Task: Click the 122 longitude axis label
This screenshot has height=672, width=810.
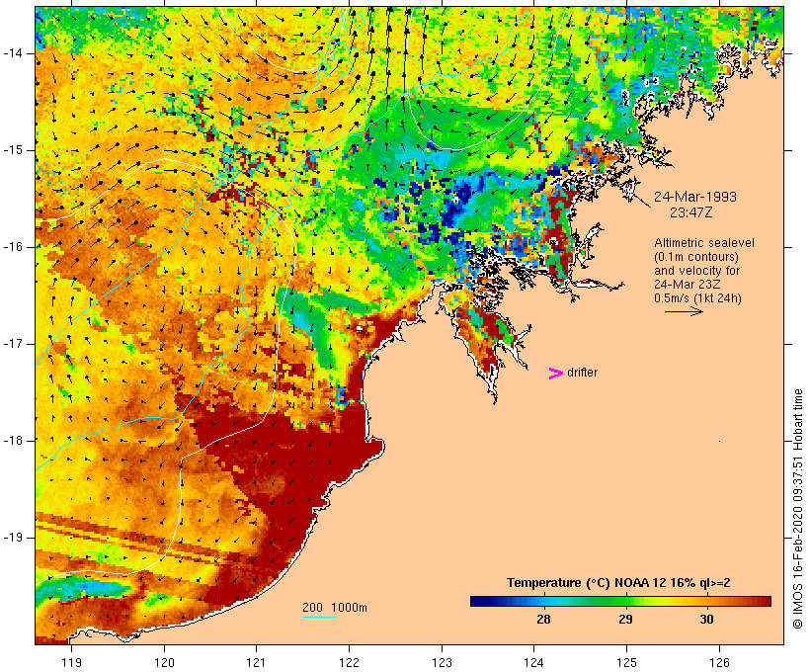Action: click(x=350, y=662)
